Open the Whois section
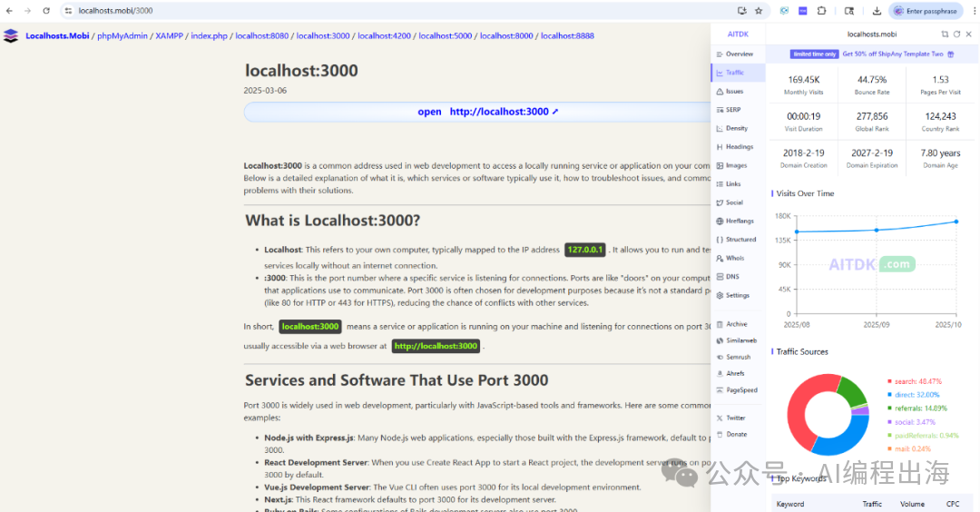Viewport: 980px width, 512px height. point(738,258)
